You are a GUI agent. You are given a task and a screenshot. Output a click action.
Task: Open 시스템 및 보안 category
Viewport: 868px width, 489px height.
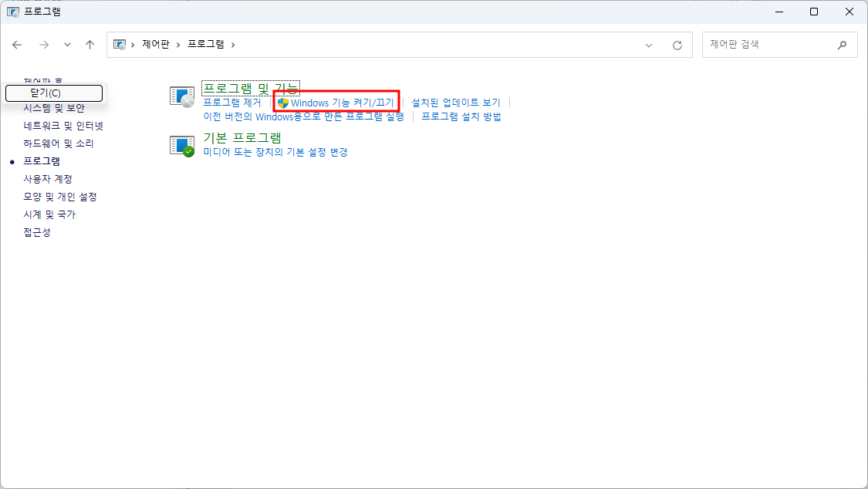(x=54, y=109)
